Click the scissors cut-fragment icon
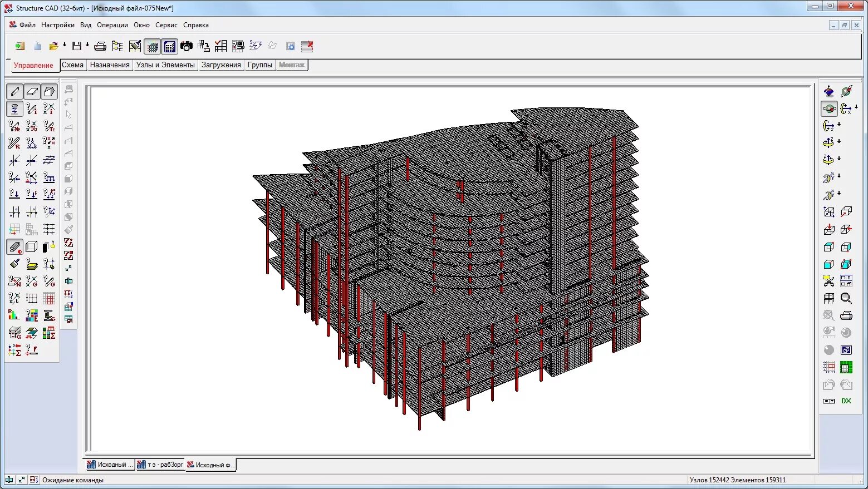868x489 pixels. pos(829,281)
